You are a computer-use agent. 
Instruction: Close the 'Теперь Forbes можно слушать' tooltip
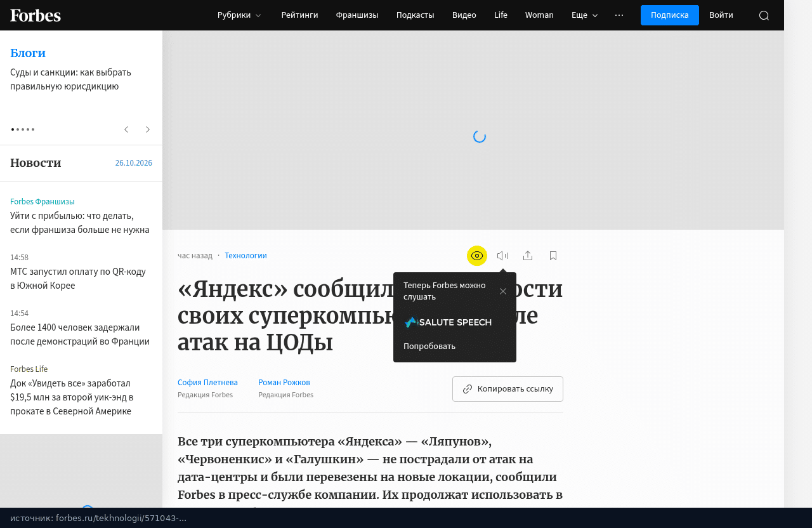click(503, 291)
